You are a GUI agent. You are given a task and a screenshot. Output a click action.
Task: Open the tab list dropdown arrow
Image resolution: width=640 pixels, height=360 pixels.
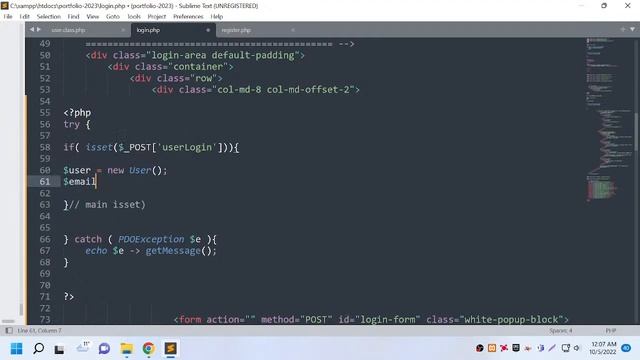pyautogui.click(x=632, y=29)
